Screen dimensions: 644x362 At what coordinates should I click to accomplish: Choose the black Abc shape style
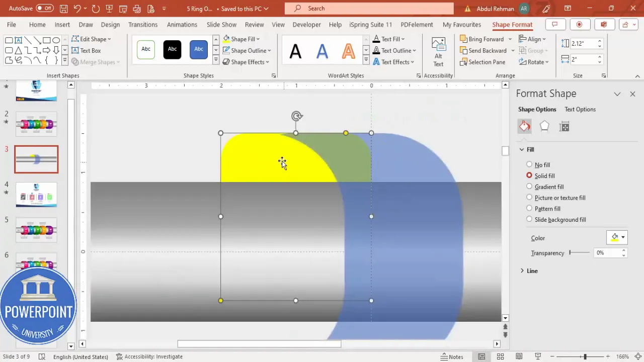[x=172, y=49]
